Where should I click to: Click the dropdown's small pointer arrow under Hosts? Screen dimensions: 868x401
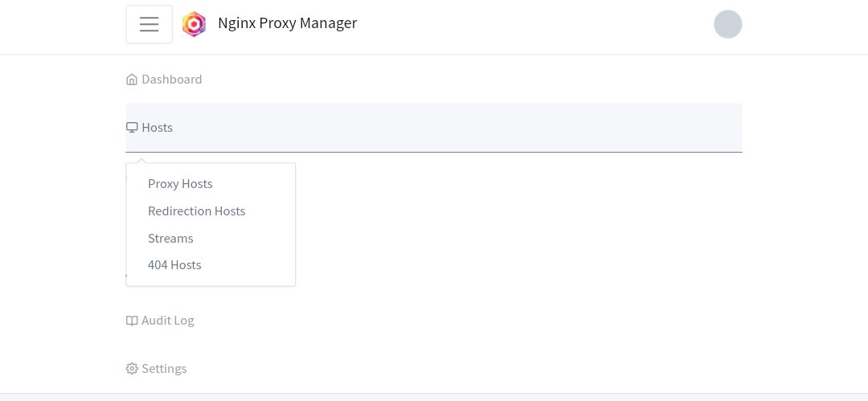click(141, 160)
